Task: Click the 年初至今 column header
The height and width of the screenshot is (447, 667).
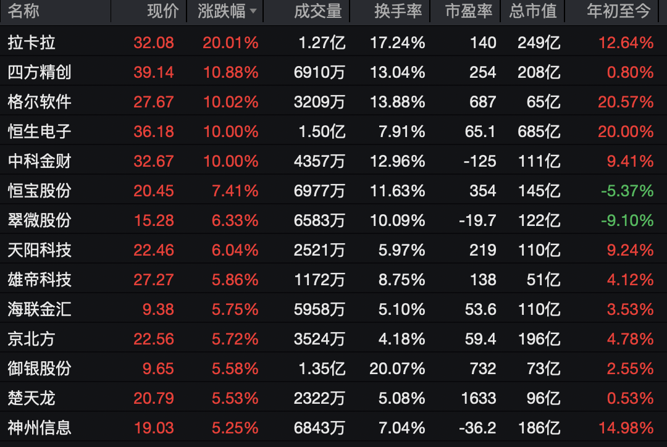Action: [x=619, y=12]
